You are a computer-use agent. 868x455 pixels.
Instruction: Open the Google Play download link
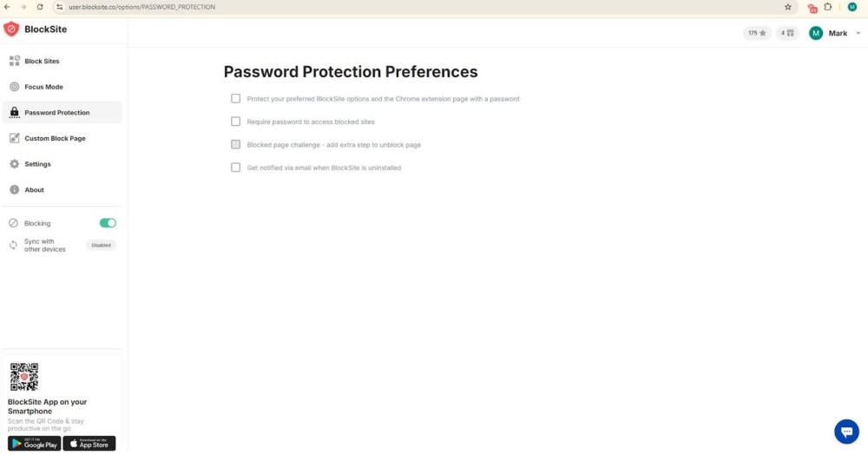pos(35,443)
